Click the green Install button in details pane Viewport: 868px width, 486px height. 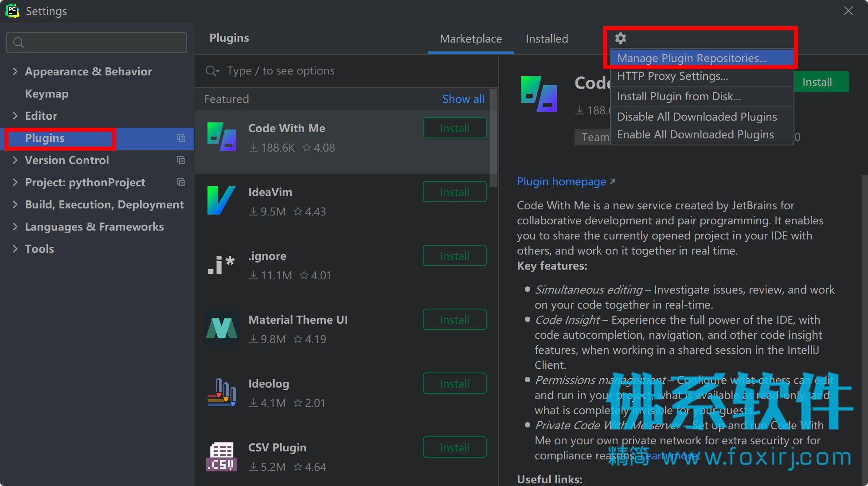(821, 82)
